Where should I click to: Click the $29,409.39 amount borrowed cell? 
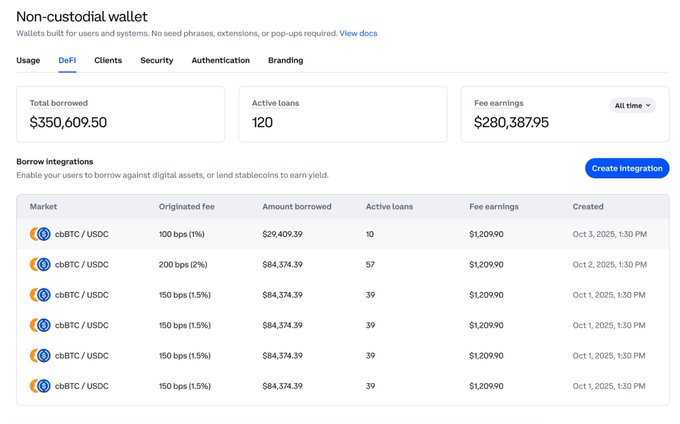282,234
